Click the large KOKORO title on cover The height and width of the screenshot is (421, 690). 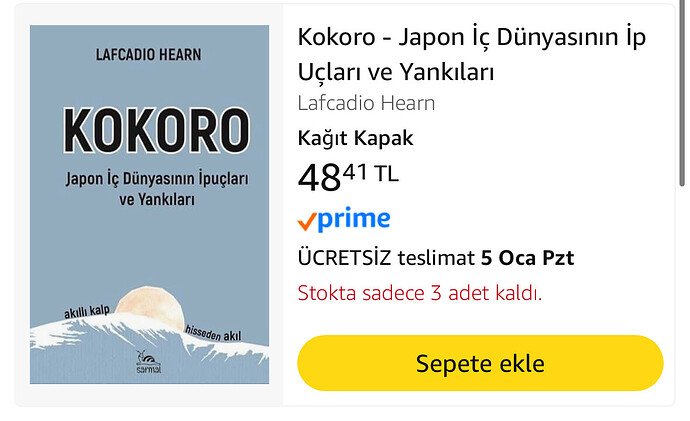point(157,131)
